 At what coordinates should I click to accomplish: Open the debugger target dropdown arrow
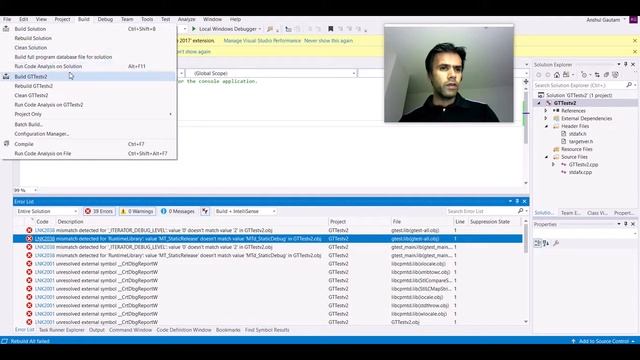(260, 29)
